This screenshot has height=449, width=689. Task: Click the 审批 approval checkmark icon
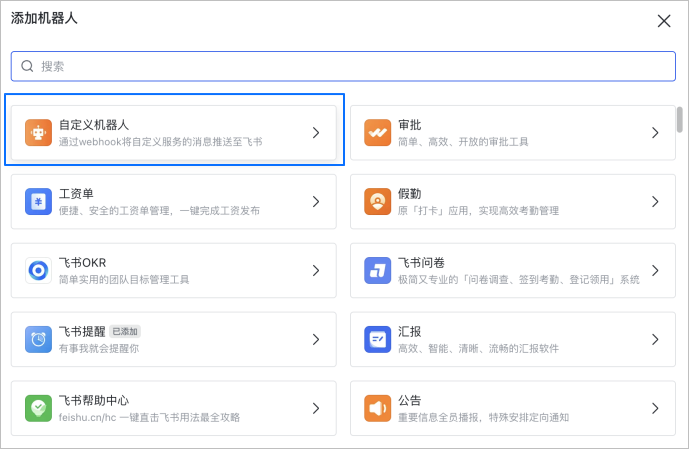[x=377, y=133]
